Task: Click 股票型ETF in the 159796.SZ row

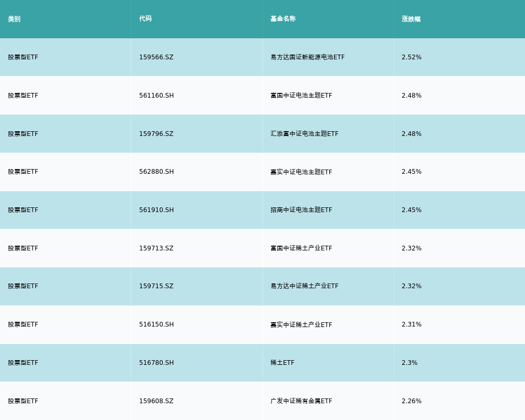Action: tap(23, 134)
